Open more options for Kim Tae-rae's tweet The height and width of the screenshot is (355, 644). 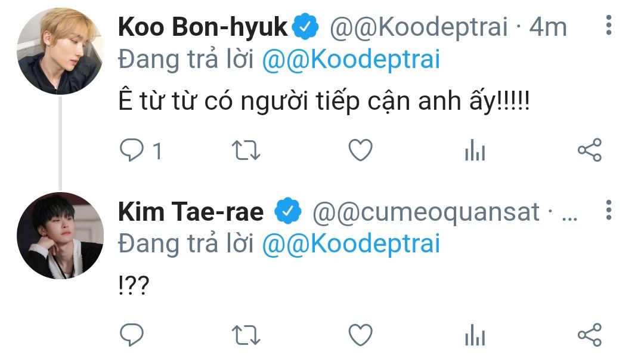click(608, 211)
